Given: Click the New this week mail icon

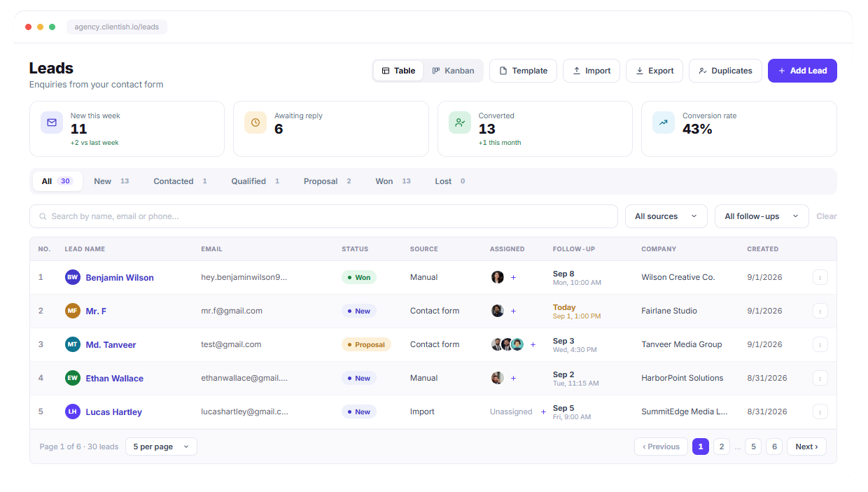Looking at the screenshot, I should point(52,122).
